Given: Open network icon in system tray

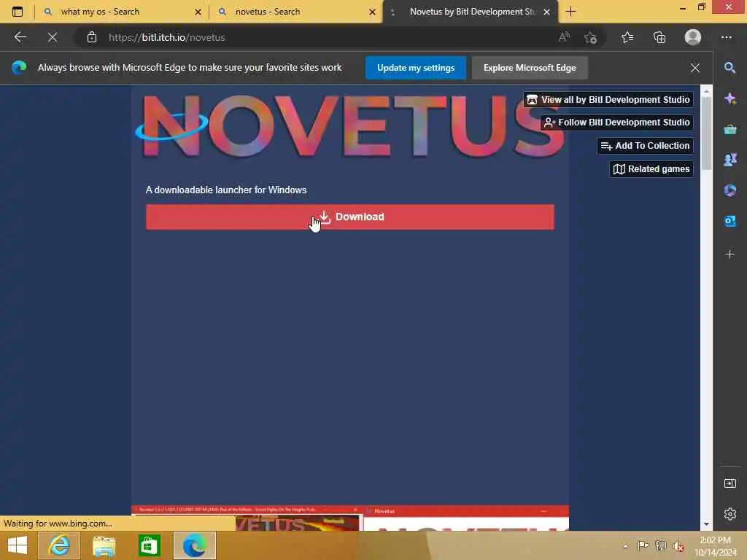Looking at the screenshot, I should (x=661, y=545).
